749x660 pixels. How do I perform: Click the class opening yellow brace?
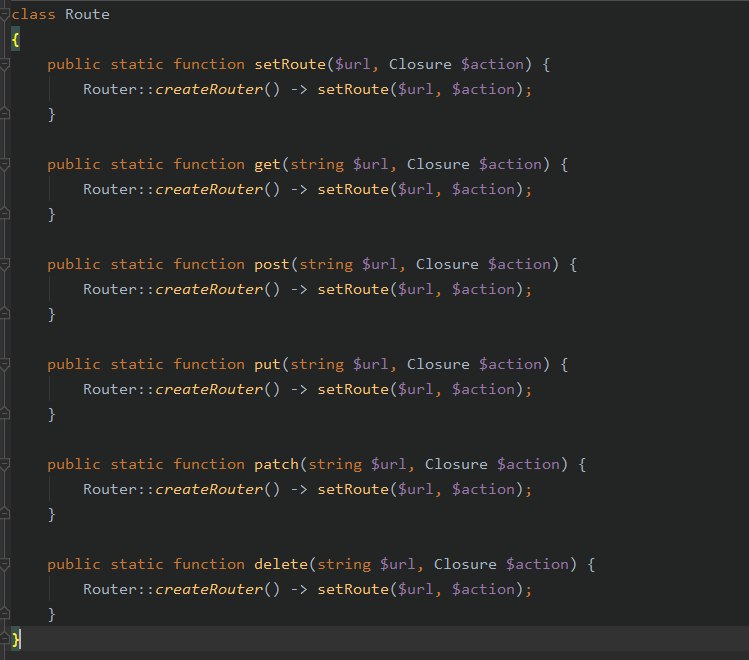(15, 40)
